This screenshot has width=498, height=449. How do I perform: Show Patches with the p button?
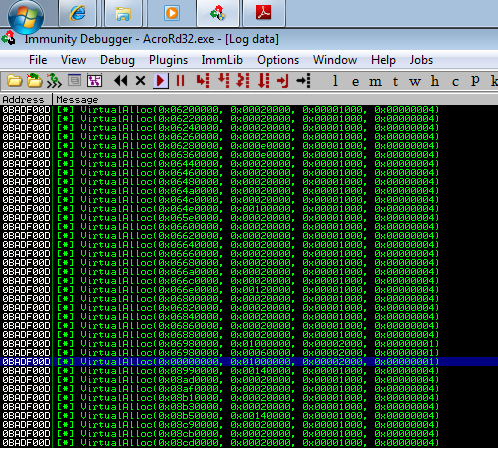click(475, 81)
